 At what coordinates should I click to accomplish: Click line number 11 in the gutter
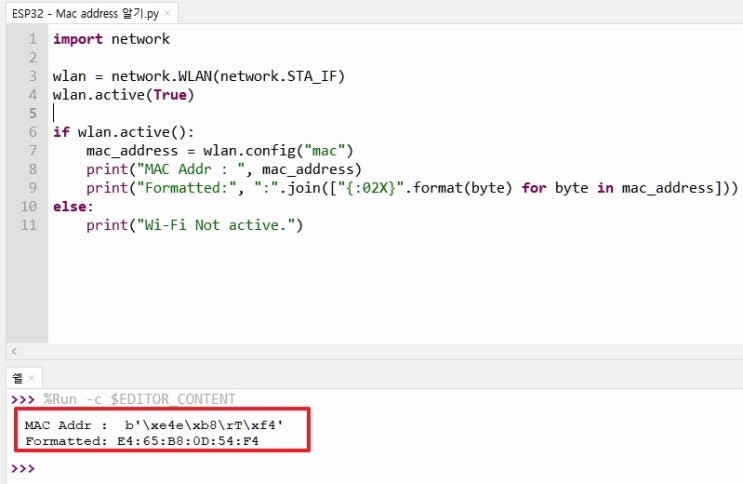(28, 225)
